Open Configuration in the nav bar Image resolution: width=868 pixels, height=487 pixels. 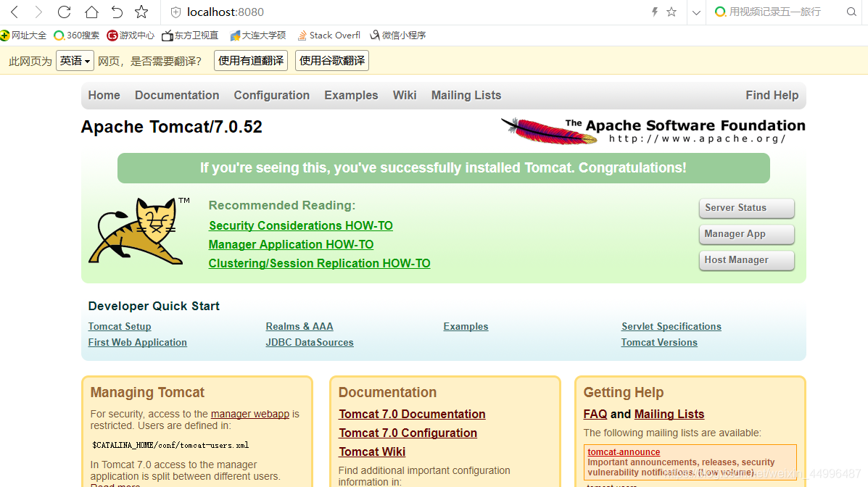[x=272, y=95]
